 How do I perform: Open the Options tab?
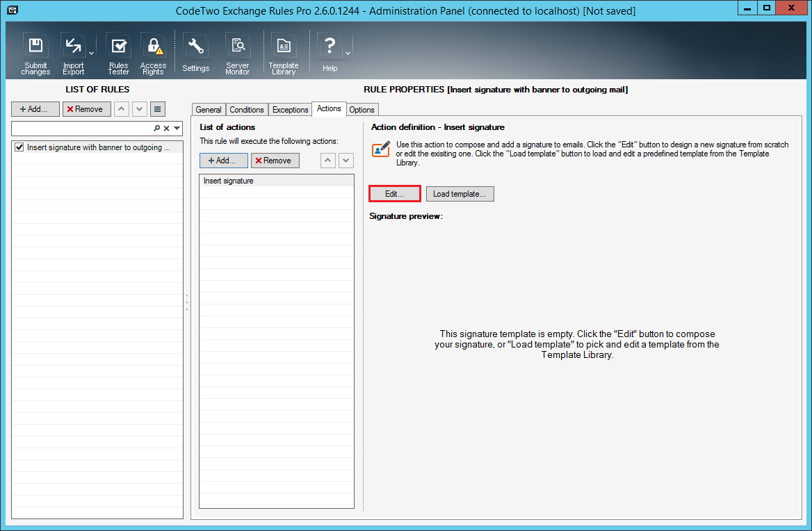(362, 110)
